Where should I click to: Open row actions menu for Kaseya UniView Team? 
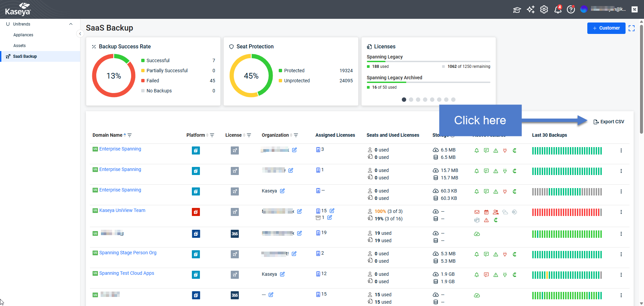pyautogui.click(x=621, y=212)
